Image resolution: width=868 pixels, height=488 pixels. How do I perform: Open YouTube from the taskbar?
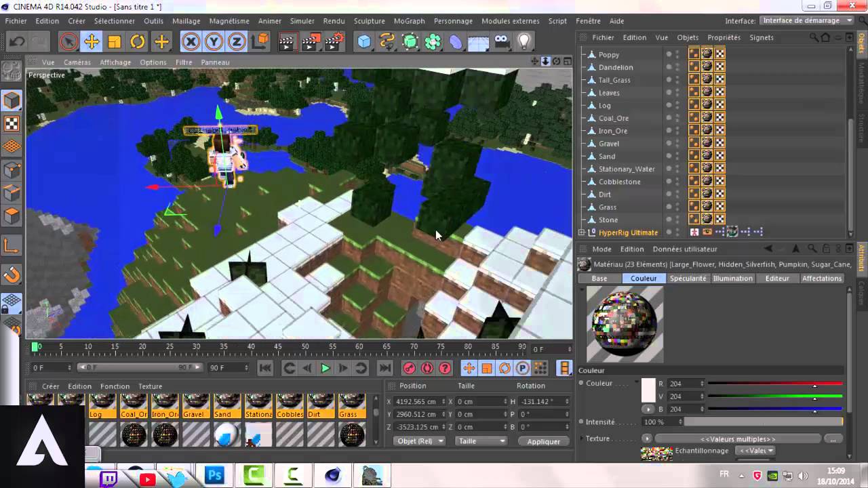147,479
